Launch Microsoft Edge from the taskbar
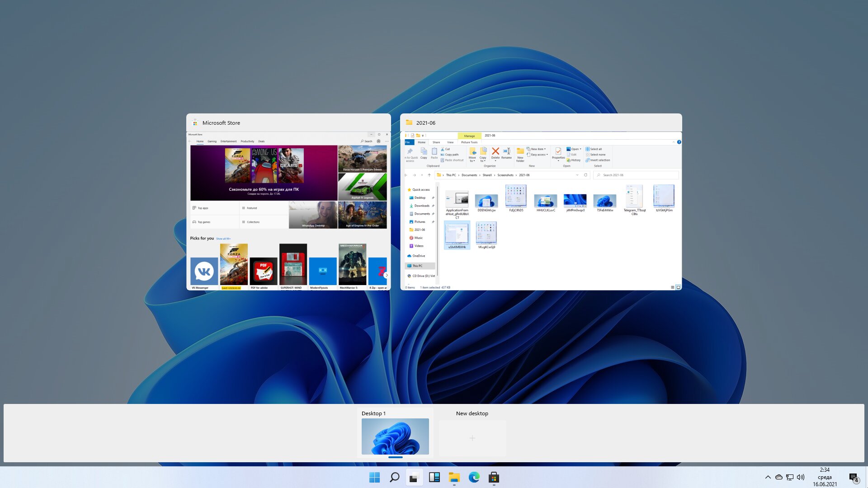The image size is (868, 488). click(x=474, y=477)
